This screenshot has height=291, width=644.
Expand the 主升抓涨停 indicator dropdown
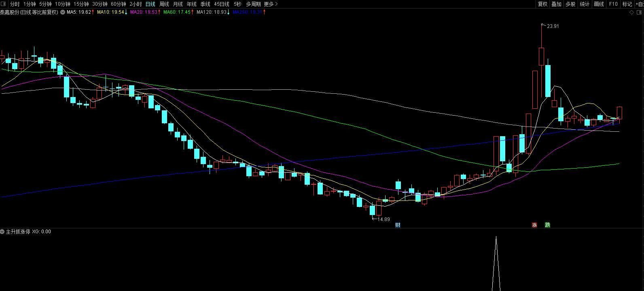pos(2,232)
